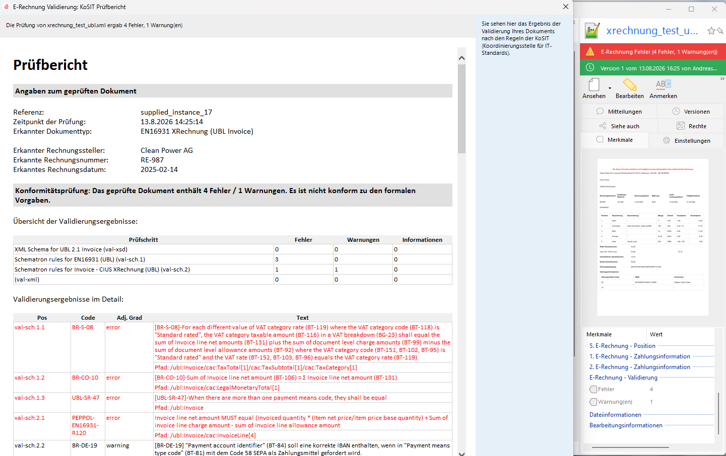This screenshot has height=456, width=726.
Task: Open the Einstellungen tab
Action: (x=687, y=141)
